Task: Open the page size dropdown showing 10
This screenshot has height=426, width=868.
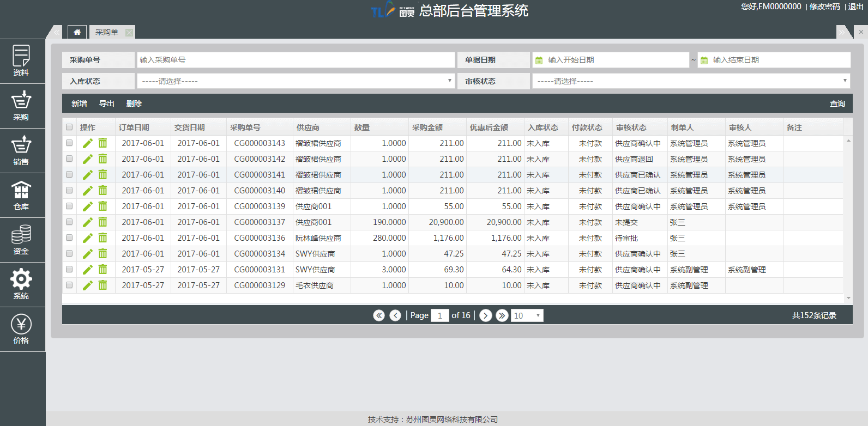Action: click(x=527, y=315)
